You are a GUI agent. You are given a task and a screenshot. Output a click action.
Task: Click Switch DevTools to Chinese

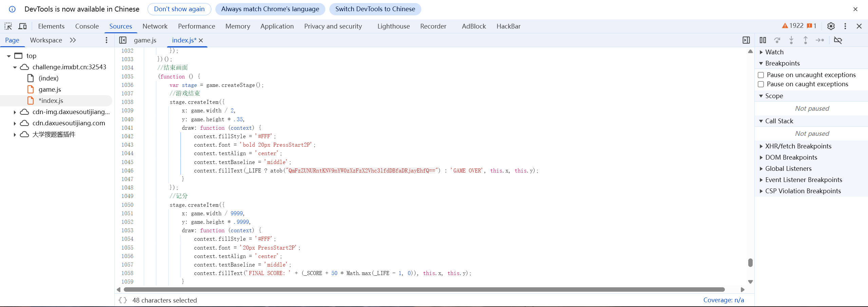pos(375,9)
